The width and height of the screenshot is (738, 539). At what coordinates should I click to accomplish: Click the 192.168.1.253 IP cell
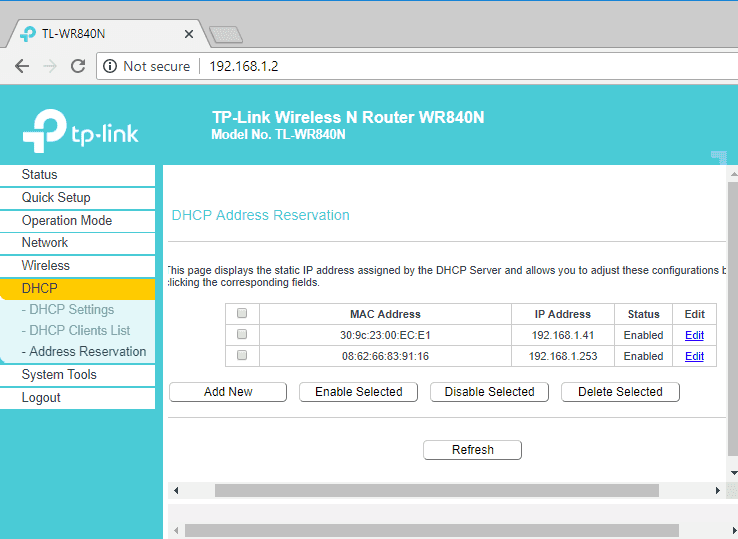563,356
